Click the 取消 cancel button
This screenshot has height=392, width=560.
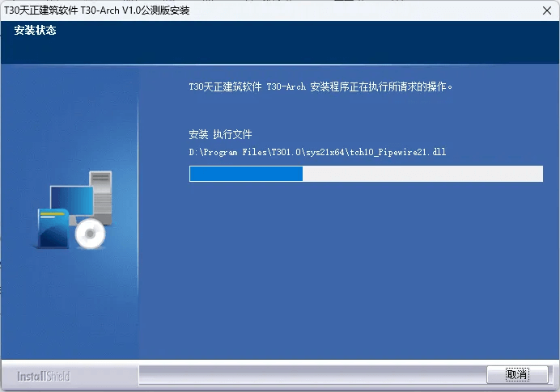point(517,374)
